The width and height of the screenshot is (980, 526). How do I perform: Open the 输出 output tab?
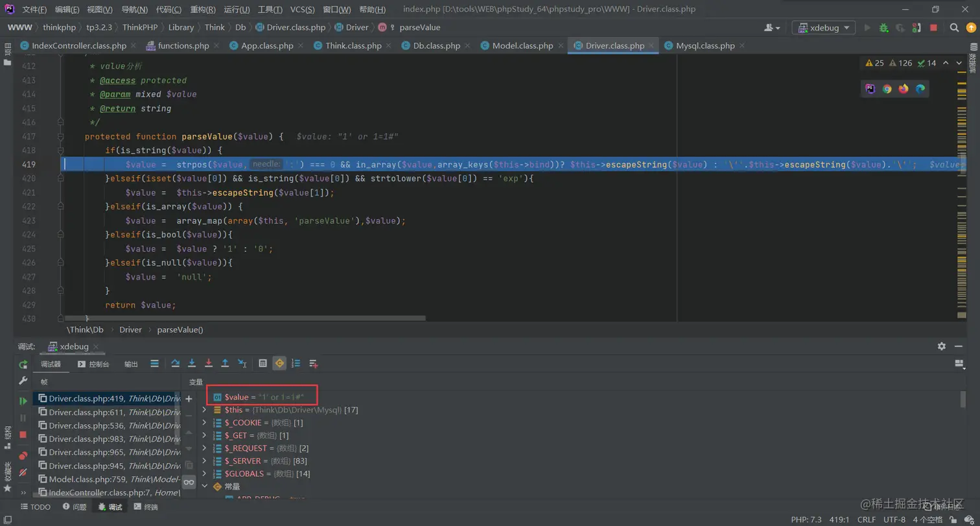pyautogui.click(x=131, y=364)
